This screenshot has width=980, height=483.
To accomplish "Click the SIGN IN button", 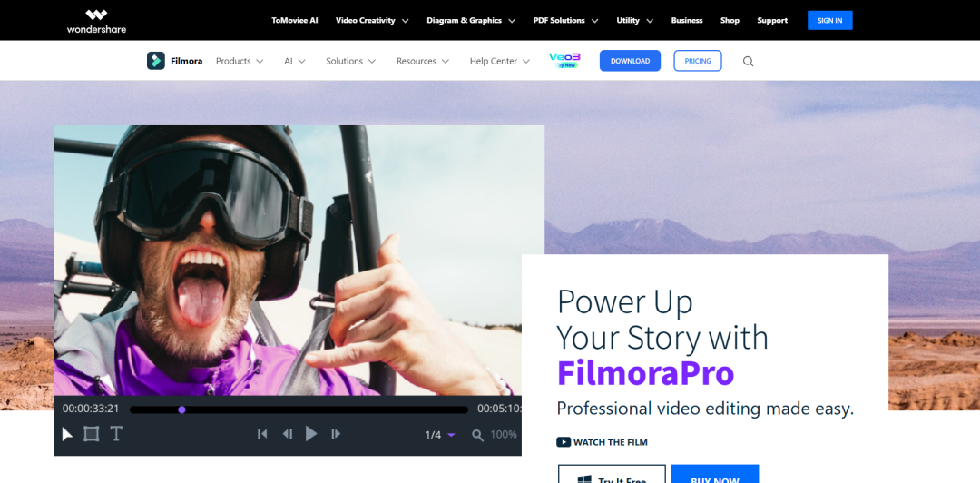I will [829, 21].
